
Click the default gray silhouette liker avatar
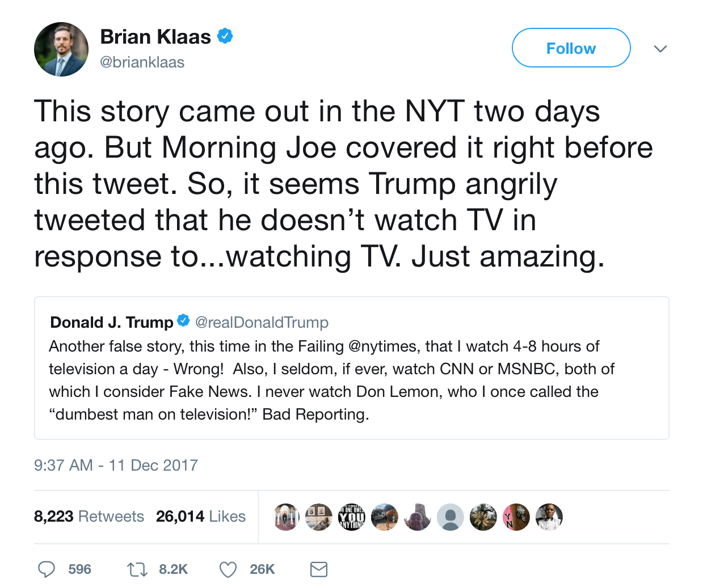(x=451, y=517)
